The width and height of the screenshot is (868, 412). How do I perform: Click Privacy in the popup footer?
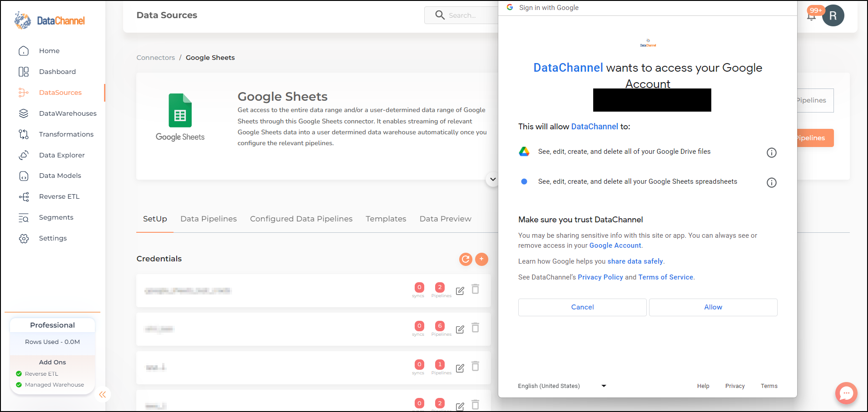[735, 386]
